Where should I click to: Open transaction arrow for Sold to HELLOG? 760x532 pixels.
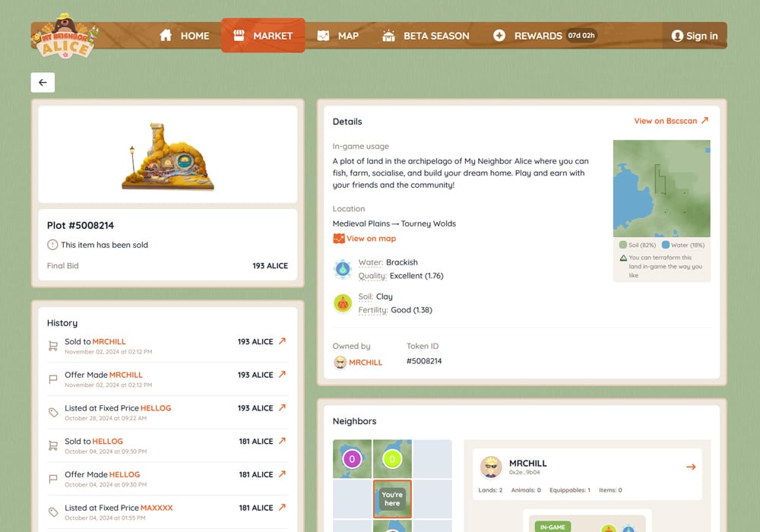[x=282, y=441]
